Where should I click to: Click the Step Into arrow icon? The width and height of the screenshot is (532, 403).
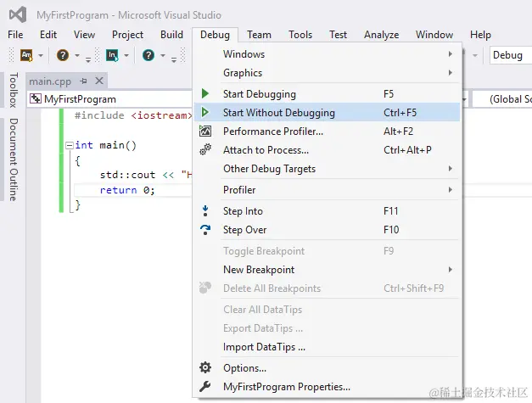point(205,210)
